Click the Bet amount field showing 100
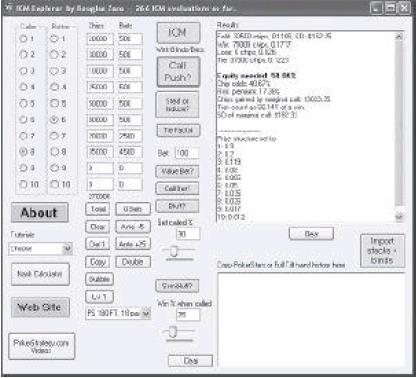Image resolution: width=417 pixels, height=378 pixels. [x=187, y=153]
